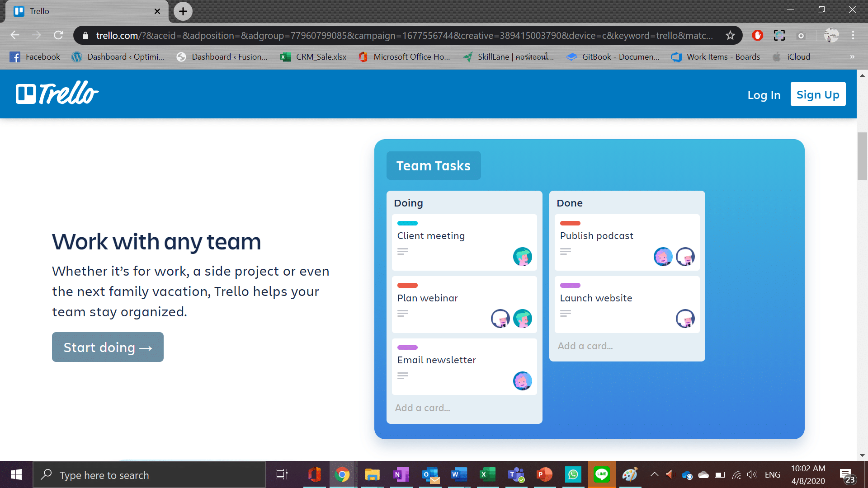Click browser forward arrow
Screen dimensions: 868x488
(37, 35)
